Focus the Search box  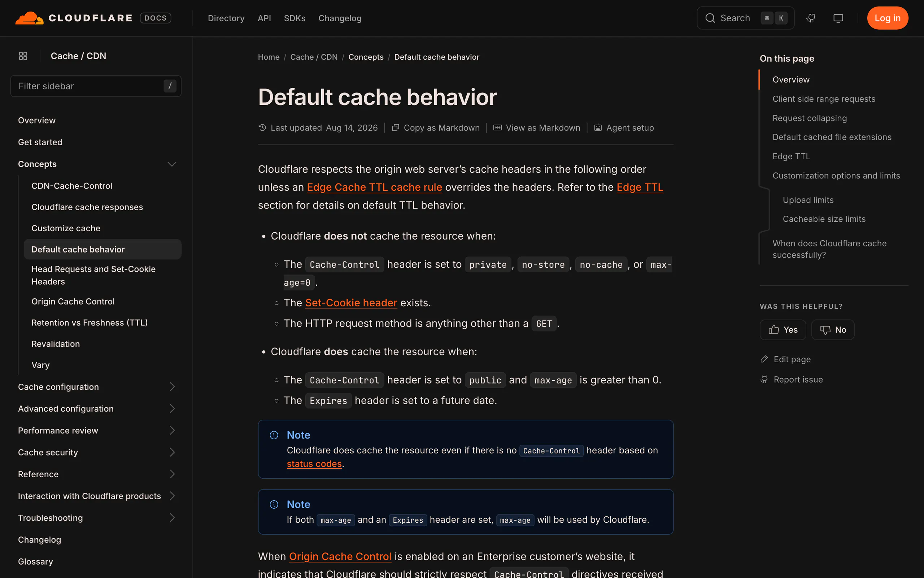pyautogui.click(x=745, y=18)
